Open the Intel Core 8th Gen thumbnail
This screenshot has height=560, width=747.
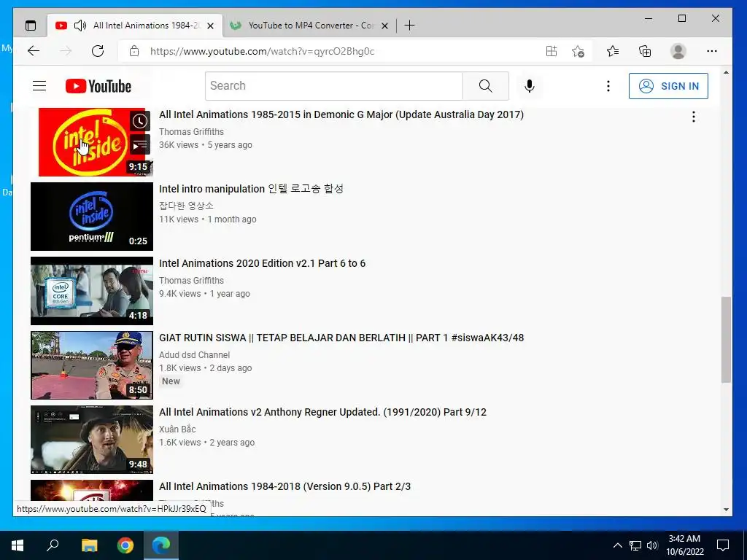tap(92, 290)
